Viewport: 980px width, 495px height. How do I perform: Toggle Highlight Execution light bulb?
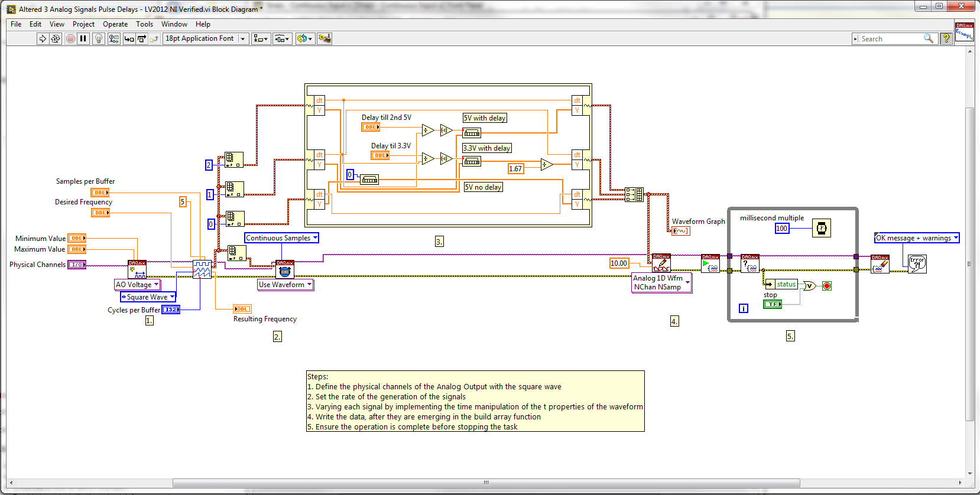(x=99, y=38)
